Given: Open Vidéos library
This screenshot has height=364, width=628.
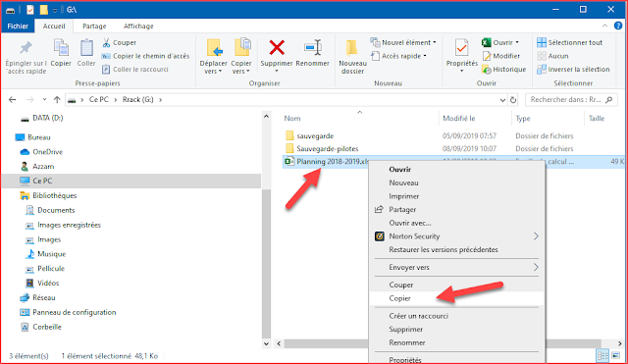Looking at the screenshot, I should (x=48, y=284).
